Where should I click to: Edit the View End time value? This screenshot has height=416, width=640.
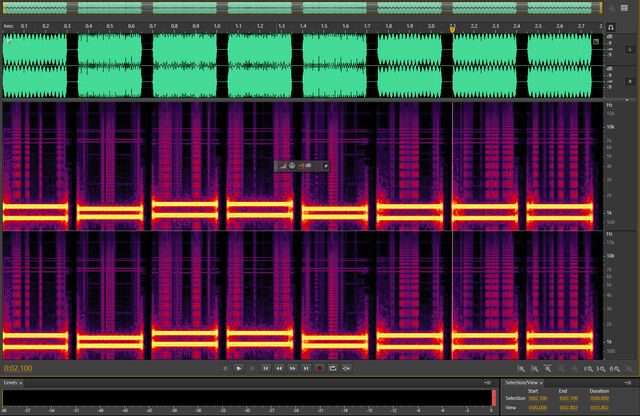pyautogui.click(x=569, y=407)
